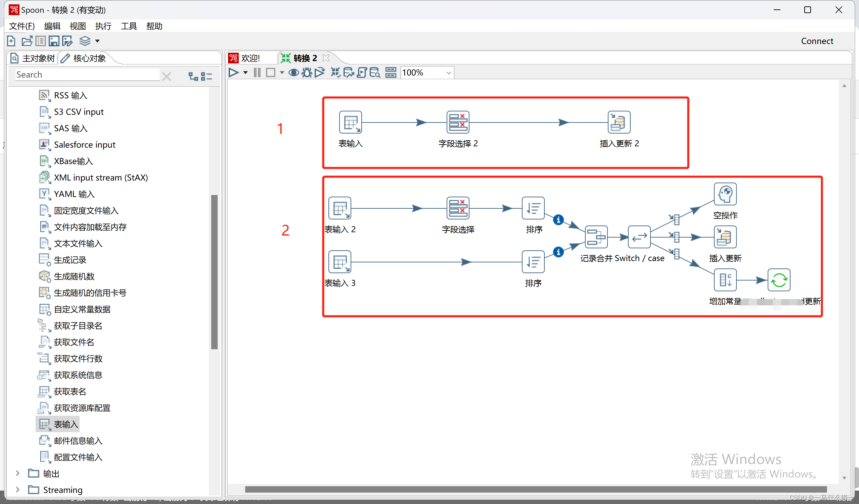Switch to the 主对象树 tab
This screenshot has height=504, width=859.
[x=33, y=58]
